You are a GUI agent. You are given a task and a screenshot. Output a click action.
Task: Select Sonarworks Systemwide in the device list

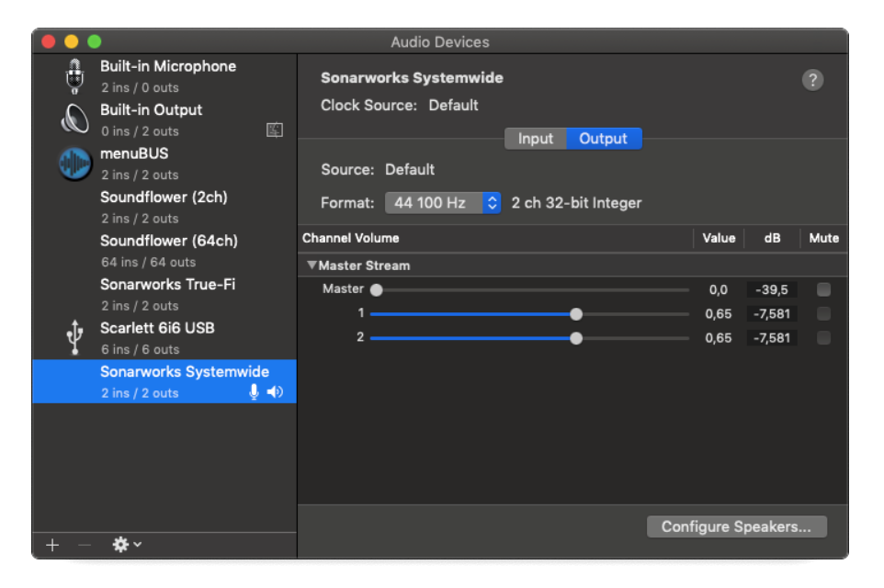pyautogui.click(x=164, y=381)
